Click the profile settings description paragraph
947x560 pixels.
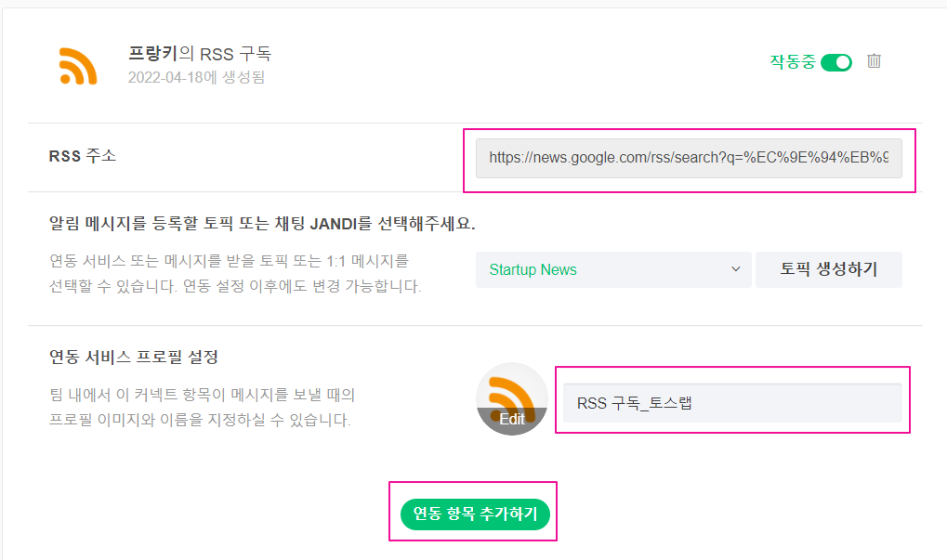tap(202, 407)
